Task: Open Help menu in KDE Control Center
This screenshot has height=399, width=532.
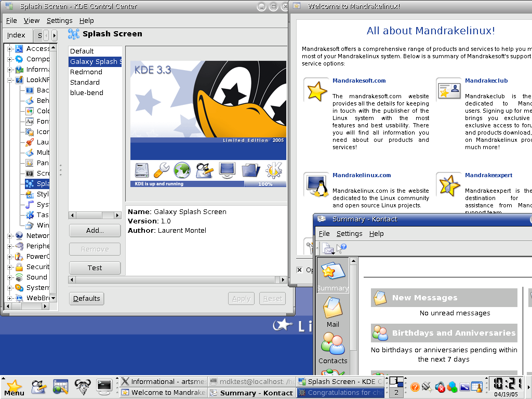Action: tap(87, 21)
